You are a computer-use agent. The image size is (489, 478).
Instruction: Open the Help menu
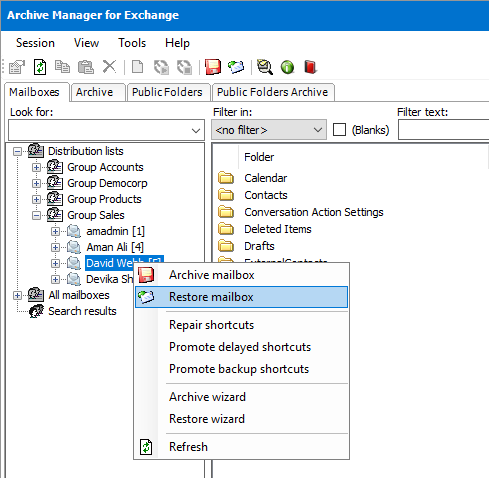[177, 43]
